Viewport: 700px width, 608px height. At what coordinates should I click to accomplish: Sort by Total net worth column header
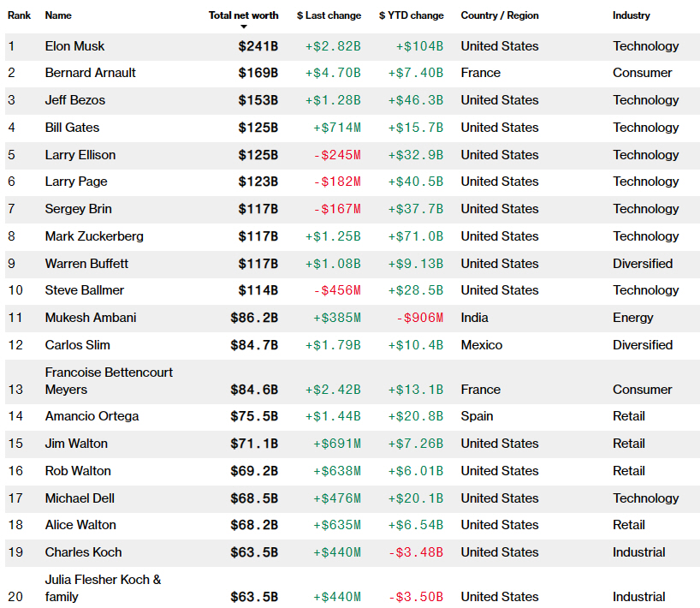click(243, 15)
